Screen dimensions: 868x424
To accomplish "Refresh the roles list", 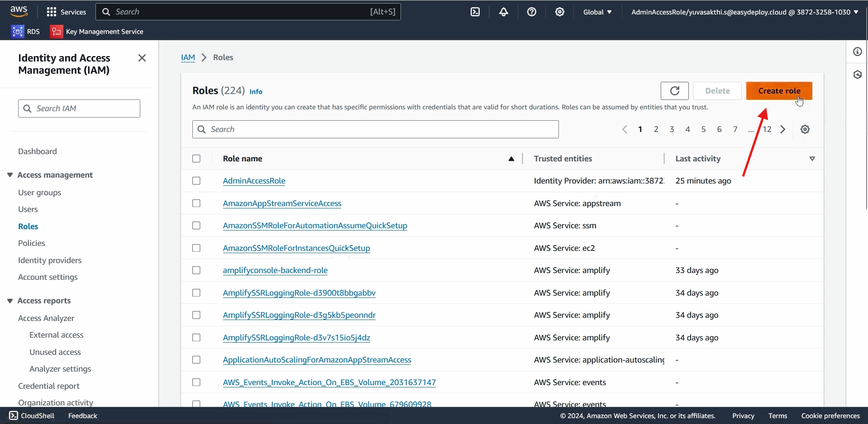I will tap(674, 91).
